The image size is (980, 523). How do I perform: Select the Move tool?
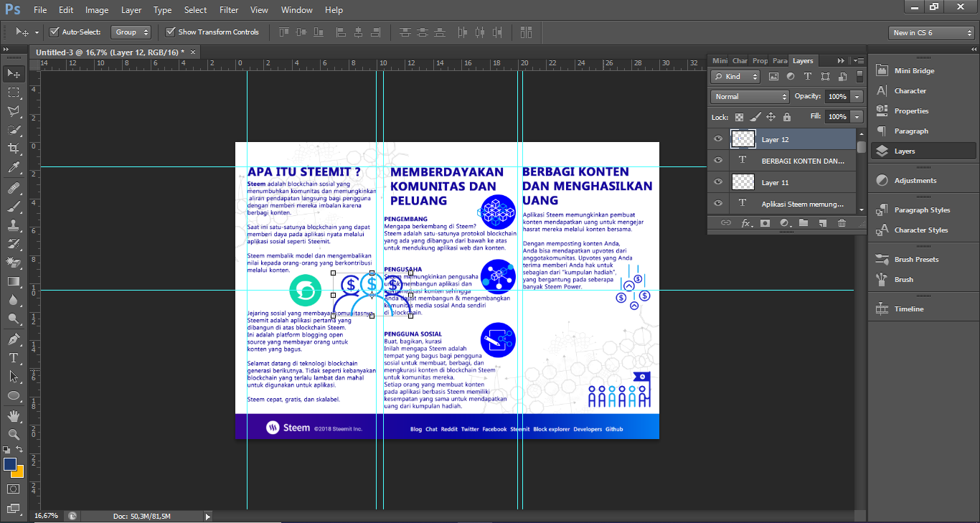14,73
